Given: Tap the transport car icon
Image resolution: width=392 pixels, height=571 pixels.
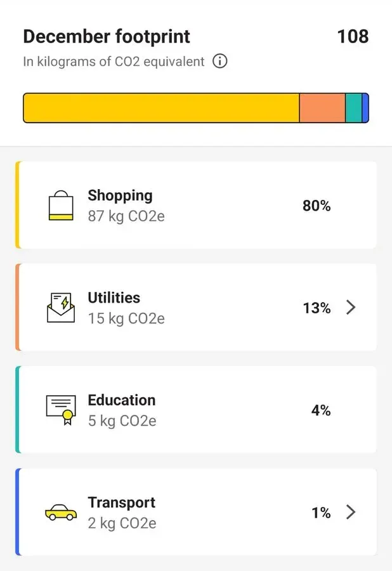Looking at the screenshot, I should tap(61, 512).
